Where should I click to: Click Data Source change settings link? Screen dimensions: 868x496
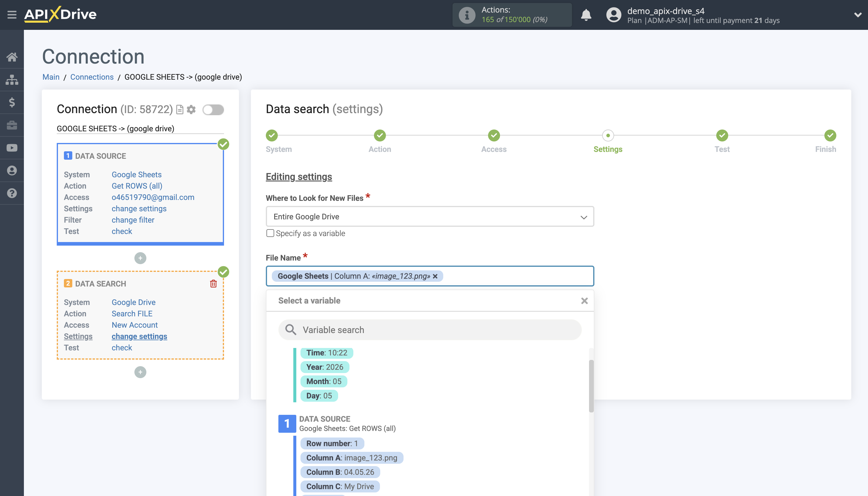point(139,209)
